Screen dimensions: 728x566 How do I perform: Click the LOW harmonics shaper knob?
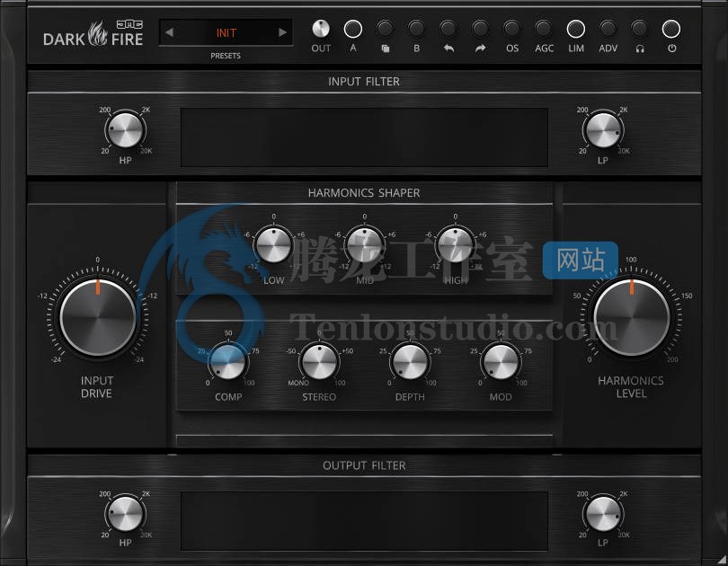pos(273,245)
